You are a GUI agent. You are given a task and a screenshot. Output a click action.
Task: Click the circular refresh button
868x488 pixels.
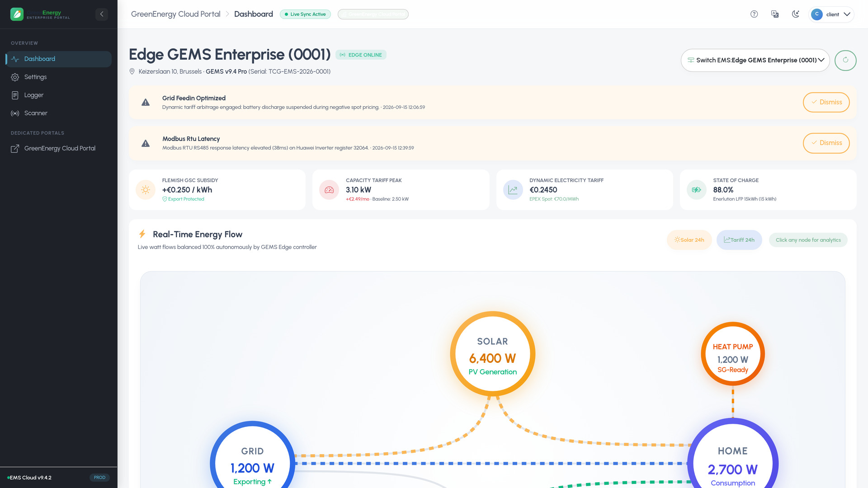tap(845, 60)
